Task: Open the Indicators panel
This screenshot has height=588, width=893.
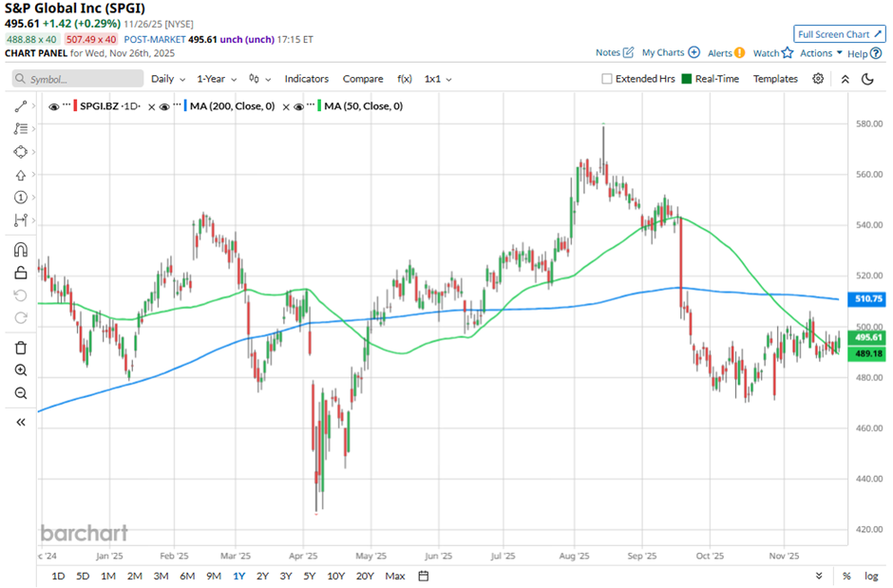Action: pos(306,79)
